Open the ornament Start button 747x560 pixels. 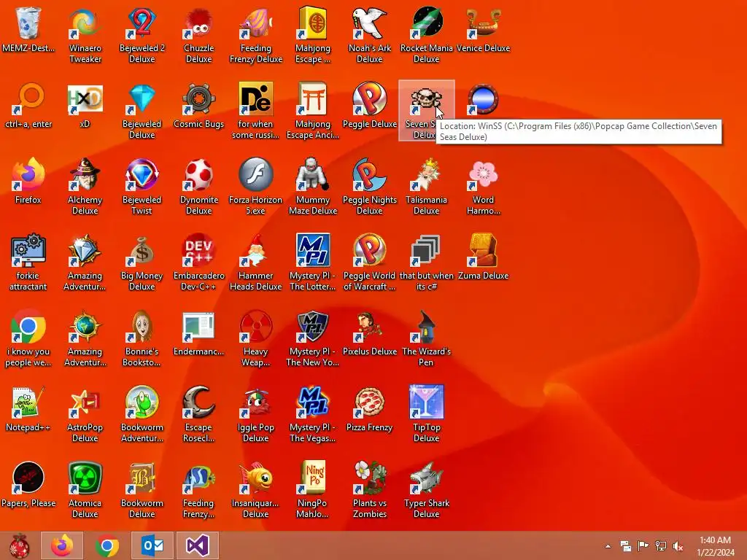20,545
